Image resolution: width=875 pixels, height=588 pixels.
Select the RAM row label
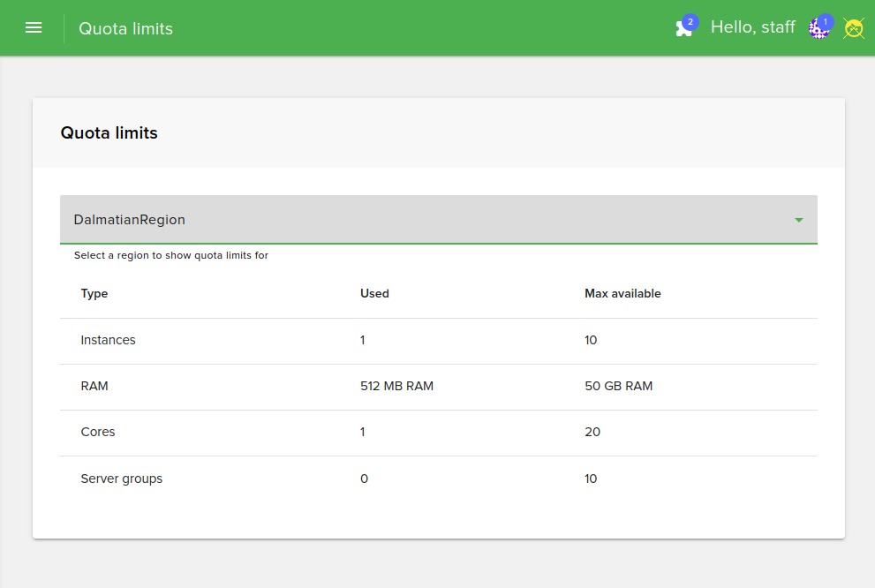(94, 386)
